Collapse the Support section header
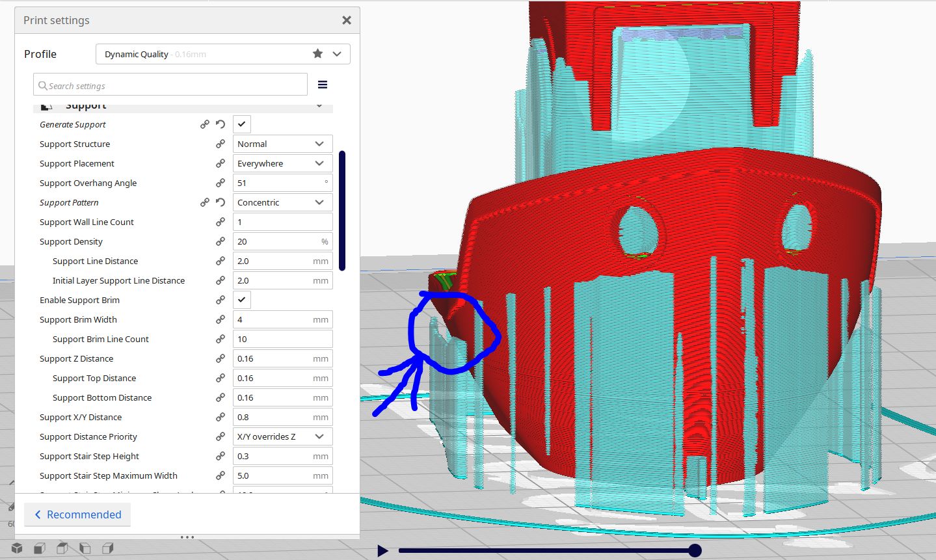Viewport: 936px width, 560px height. [x=183, y=107]
